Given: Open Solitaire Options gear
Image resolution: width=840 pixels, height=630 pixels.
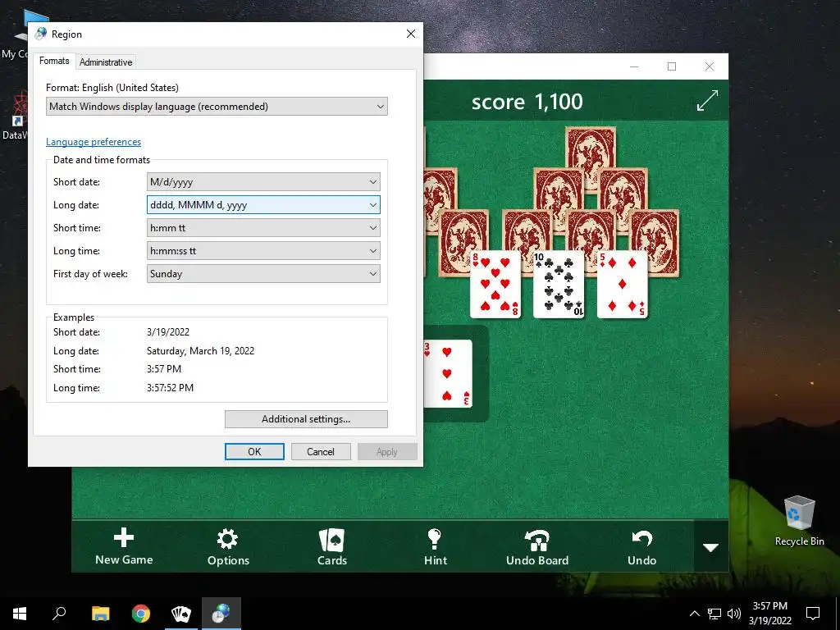Looking at the screenshot, I should [228, 546].
